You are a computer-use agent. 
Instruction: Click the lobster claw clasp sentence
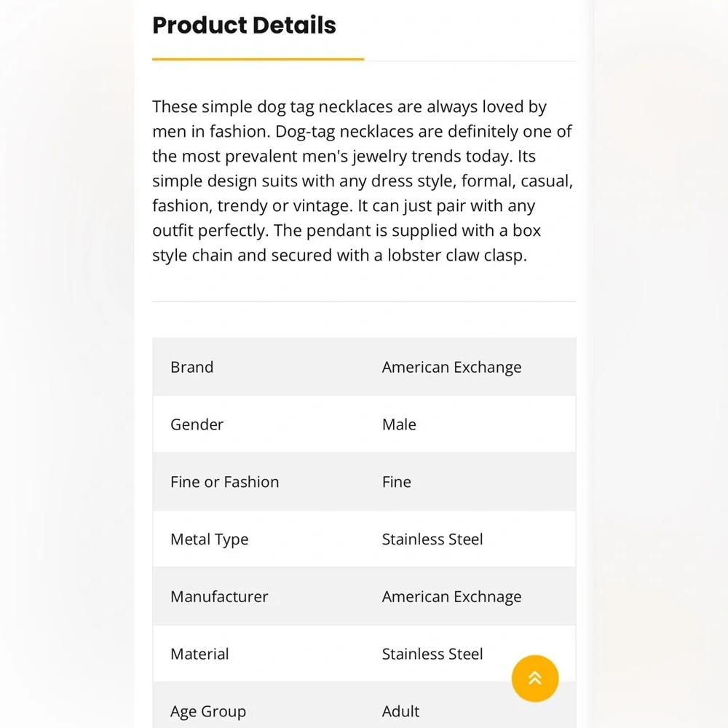click(347, 243)
